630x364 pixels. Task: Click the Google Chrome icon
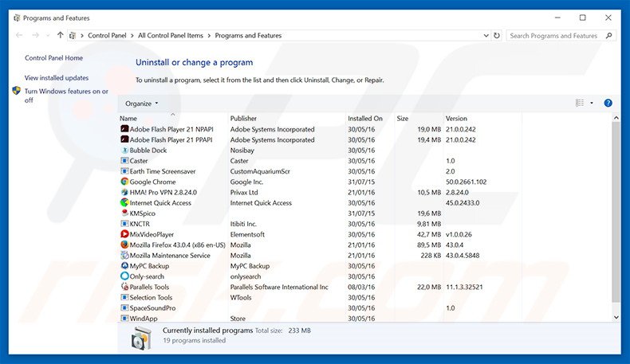point(124,182)
